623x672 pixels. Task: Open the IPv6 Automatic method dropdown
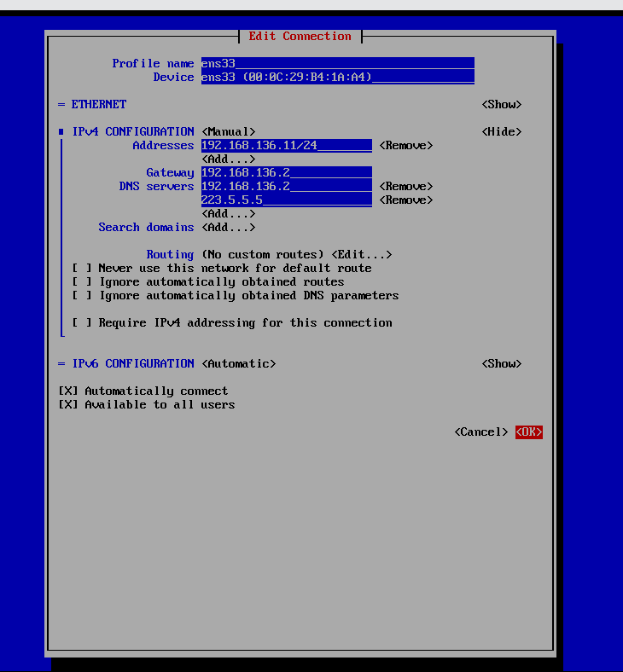(x=238, y=363)
